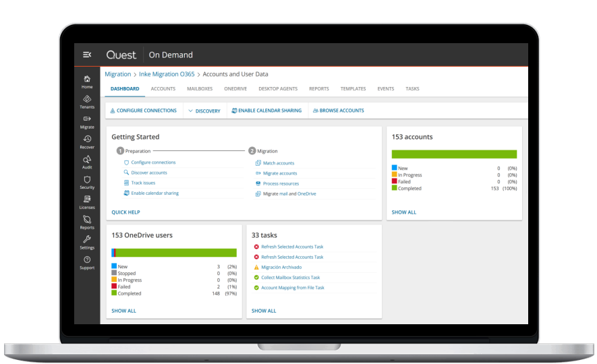Open the Licenses sidebar icon
Image resolution: width=597 pixels, height=364 pixels.
coord(87,200)
